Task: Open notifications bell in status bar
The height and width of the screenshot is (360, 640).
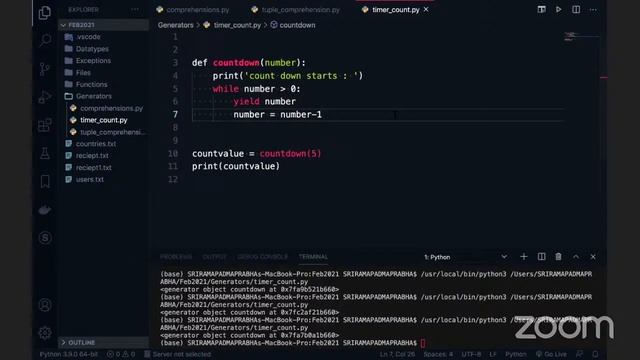Action: (x=596, y=354)
